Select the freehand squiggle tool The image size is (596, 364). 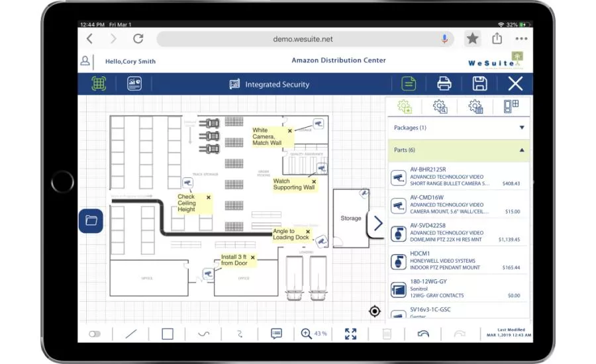pyautogui.click(x=240, y=334)
